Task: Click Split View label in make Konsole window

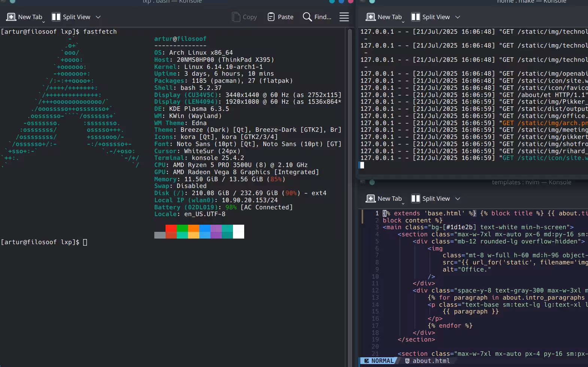Action: [x=436, y=17]
